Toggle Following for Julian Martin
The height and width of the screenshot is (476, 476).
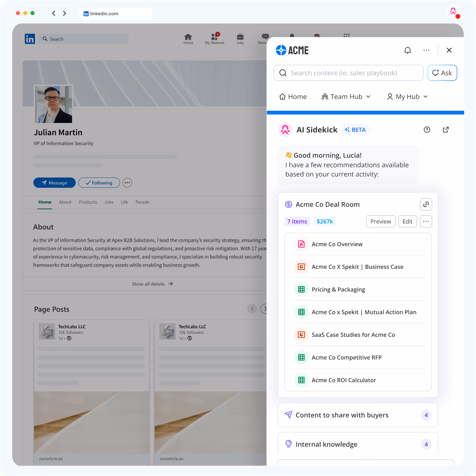(x=99, y=183)
